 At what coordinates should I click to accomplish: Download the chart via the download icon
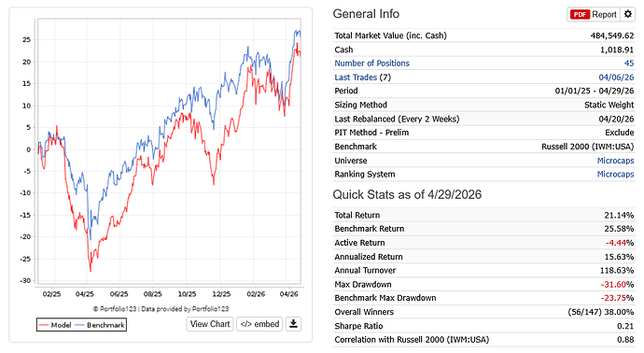[x=293, y=324]
